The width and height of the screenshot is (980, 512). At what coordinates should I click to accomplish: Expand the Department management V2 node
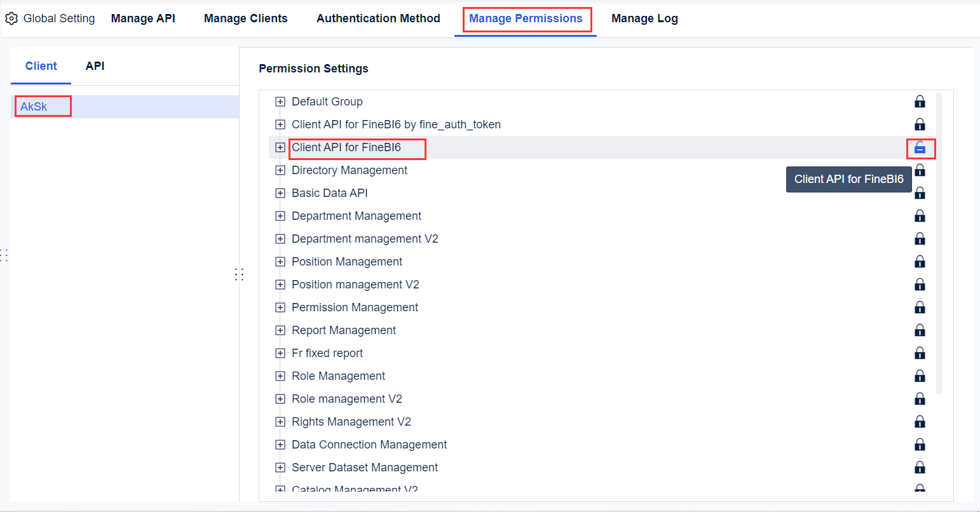coord(280,239)
